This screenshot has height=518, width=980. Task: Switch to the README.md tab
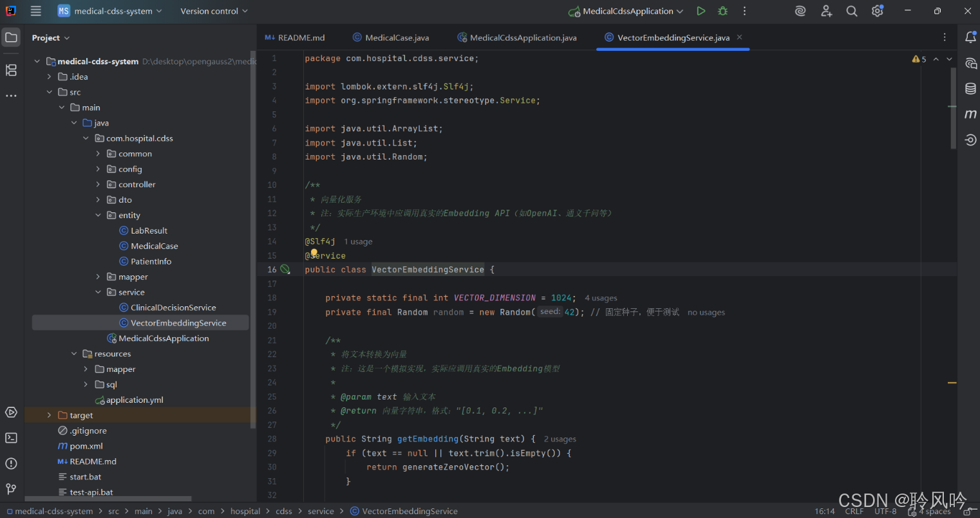coord(295,38)
